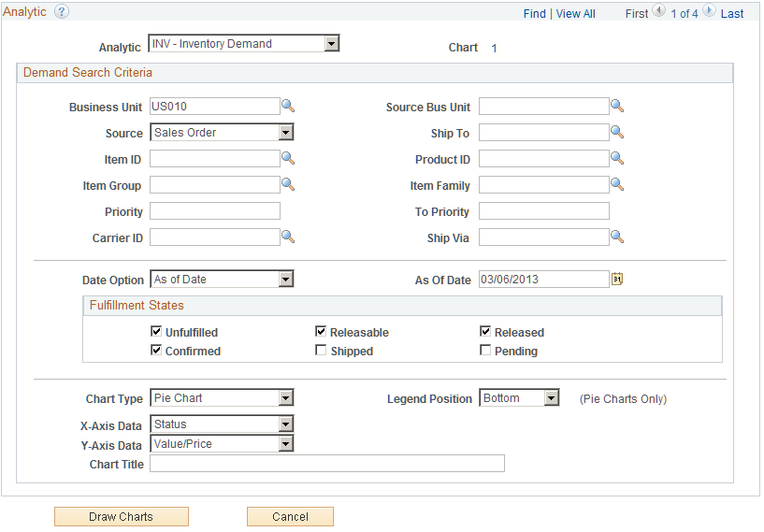764x532 pixels.
Task: Open the Source dropdown showing Sales Order
Action: click(x=222, y=132)
